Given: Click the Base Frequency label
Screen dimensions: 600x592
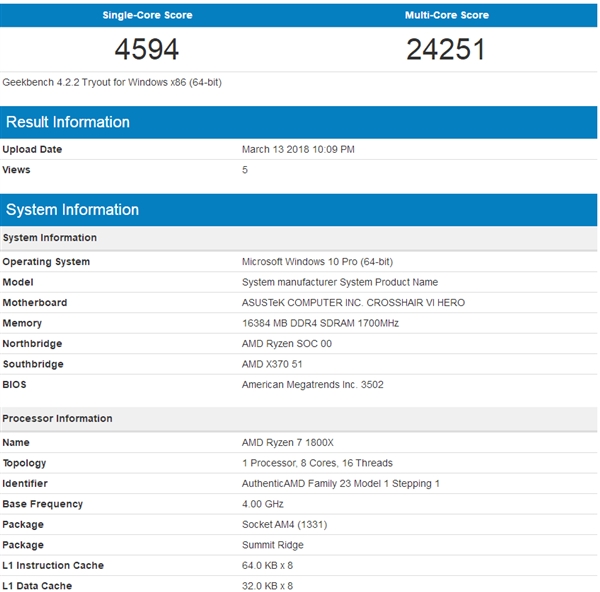Looking at the screenshot, I should (x=42, y=504).
